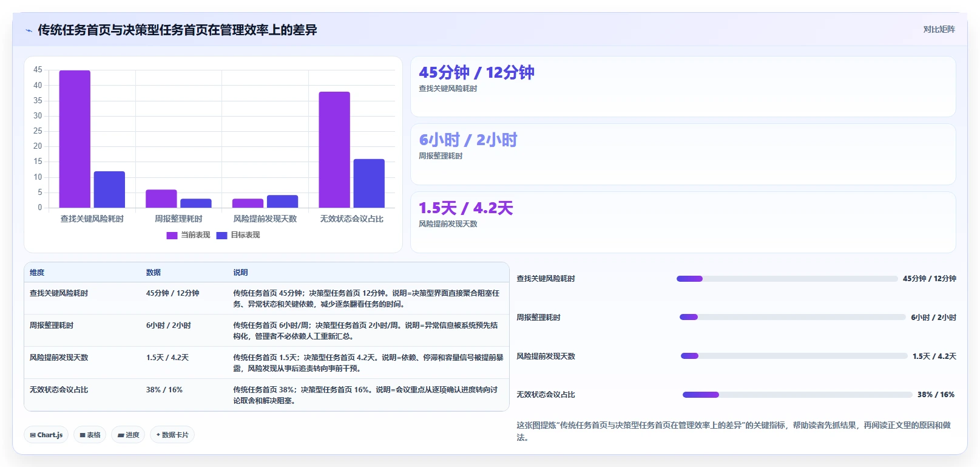The image size is (980, 467).
Task: Click table value 6小时 / 2小时
Action: tap(168, 326)
